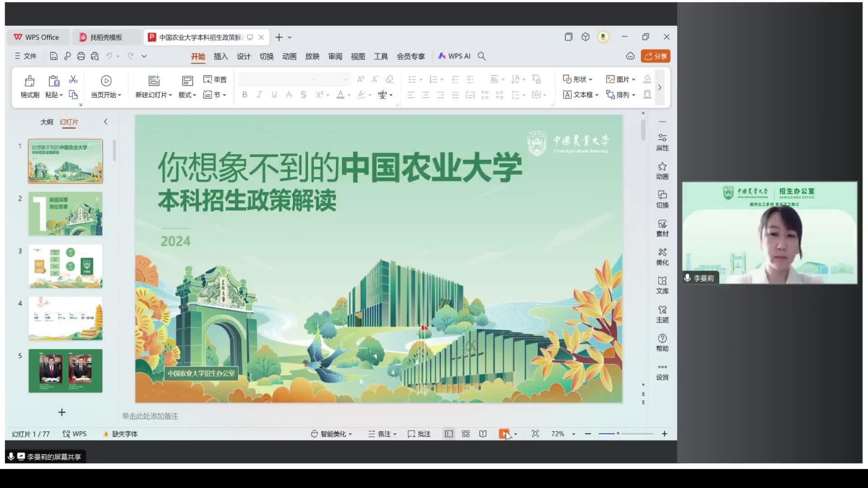
Task: Click the Cut scissors icon
Action: [73, 80]
